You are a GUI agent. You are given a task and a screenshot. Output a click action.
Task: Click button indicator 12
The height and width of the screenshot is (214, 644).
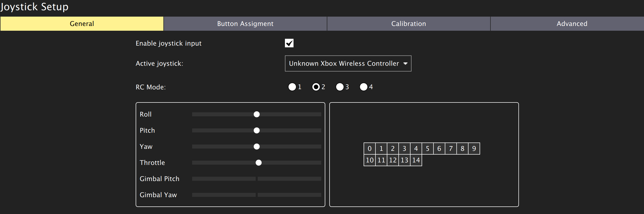click(x=393, y=160)
